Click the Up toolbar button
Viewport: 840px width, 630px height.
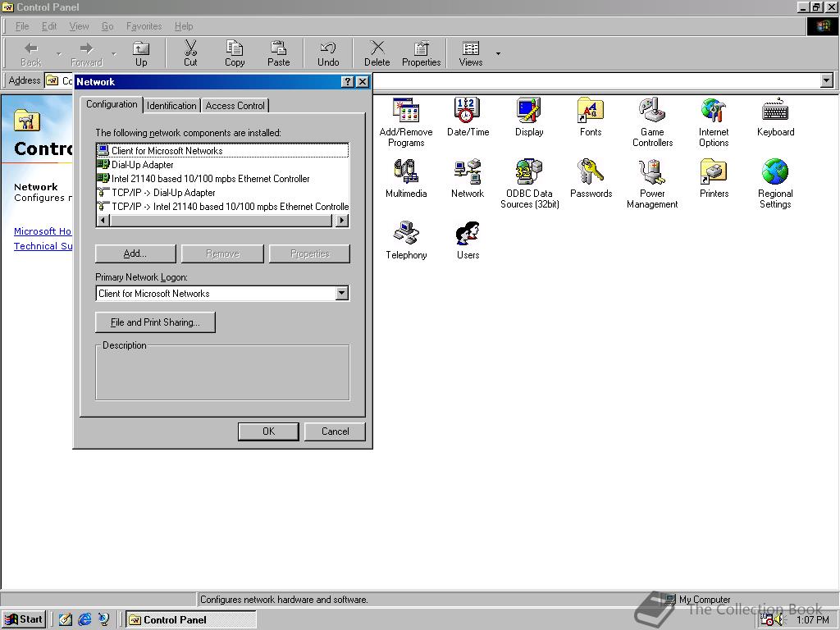click(141, 53)
